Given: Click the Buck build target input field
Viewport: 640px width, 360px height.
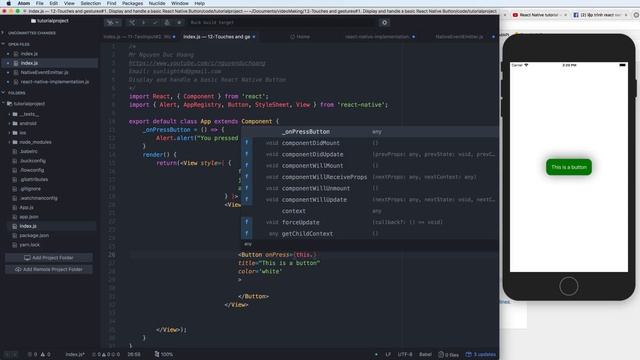Looking at the screenshot, I should [282, 23].
